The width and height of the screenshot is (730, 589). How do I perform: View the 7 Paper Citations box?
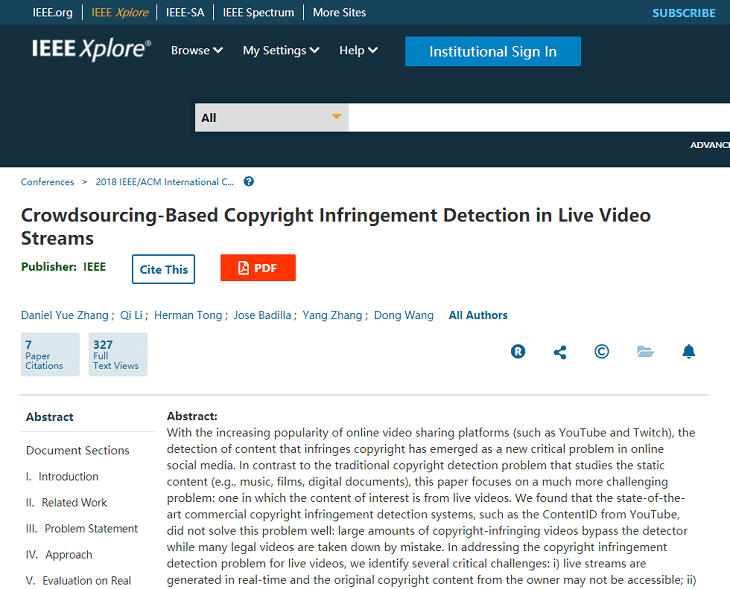point(50,354)
